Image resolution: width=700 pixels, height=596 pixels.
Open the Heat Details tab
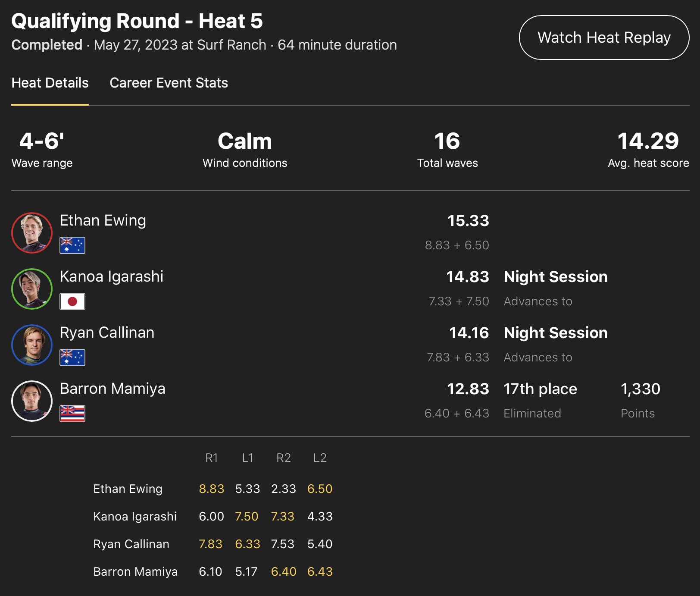(50, 83)
